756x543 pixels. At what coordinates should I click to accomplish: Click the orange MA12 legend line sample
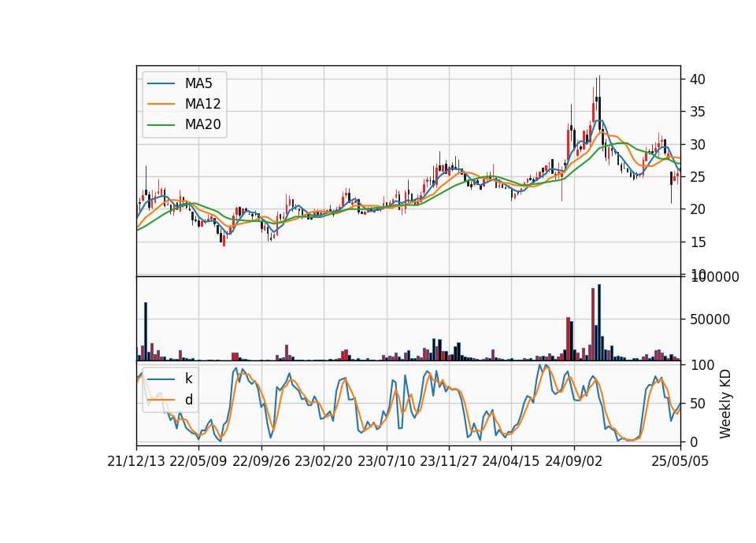[x=161, y=104]
